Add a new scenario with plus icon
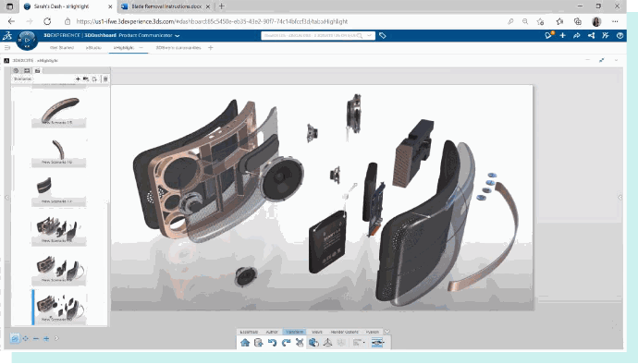 point(78,79)
